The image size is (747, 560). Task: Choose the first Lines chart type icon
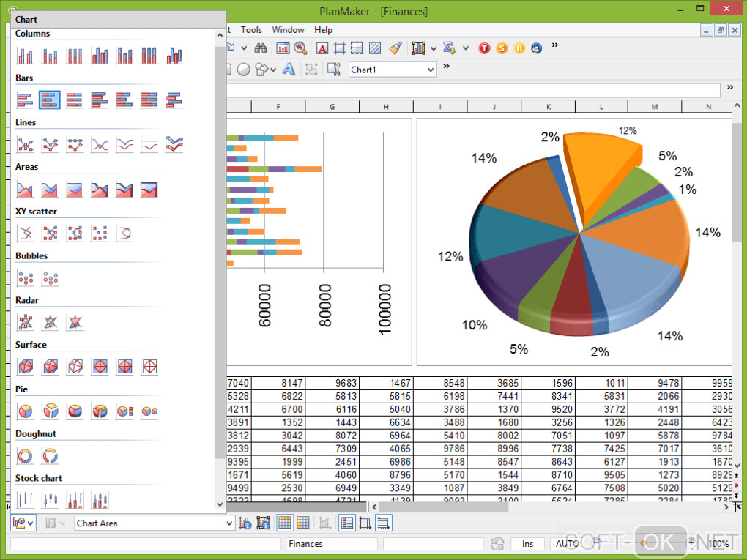tap(25, 144)
